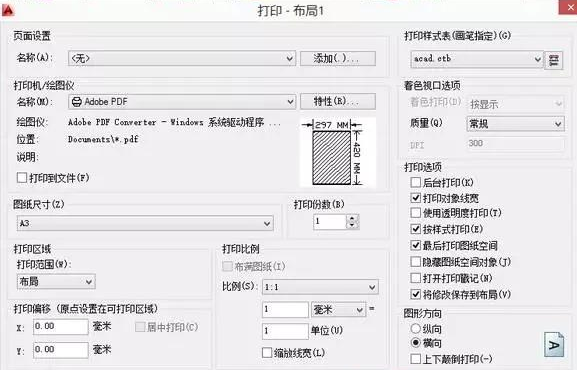
Task: Open the 着色打印 shade plot dropdown
Action: [516, 104]
